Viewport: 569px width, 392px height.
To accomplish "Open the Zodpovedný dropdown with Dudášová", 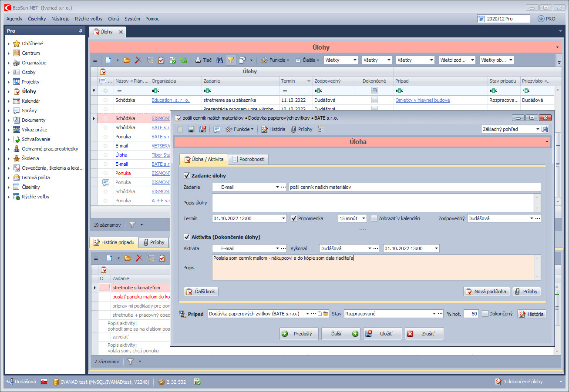I will pyautogui.click(x=531, y=218).
